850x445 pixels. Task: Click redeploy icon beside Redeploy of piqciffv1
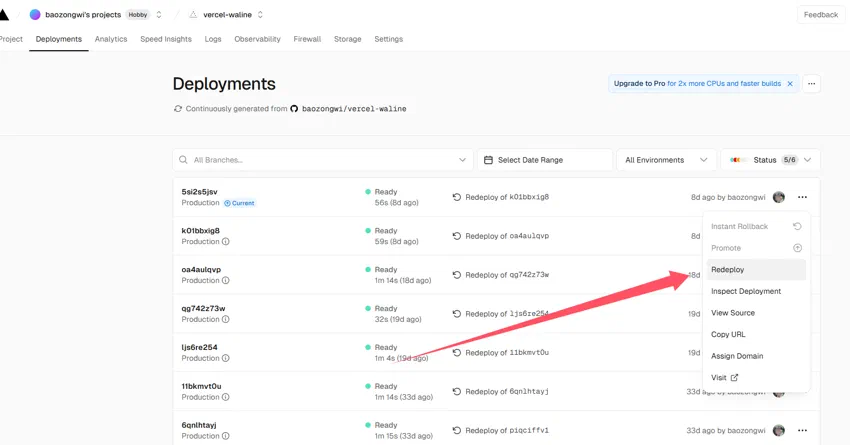coord(456,430)
